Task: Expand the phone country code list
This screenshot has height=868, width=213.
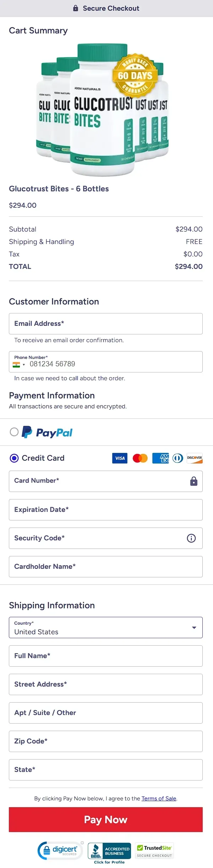Action: tap(24, 364)
